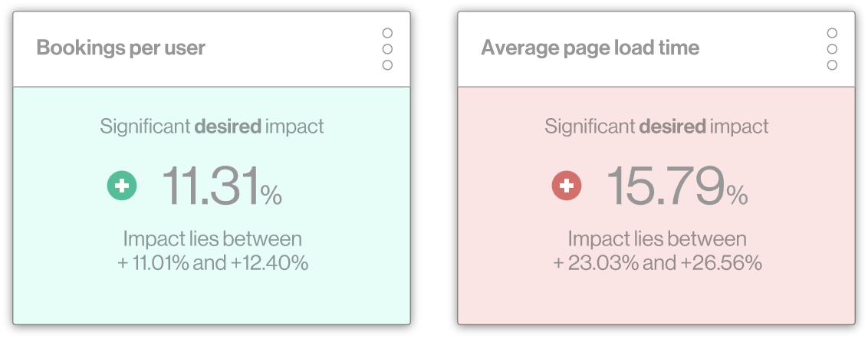Viewport: 868px width, 339px height.
Task: Click middle circle of Bookings per user menu
Action: [387, 49]
